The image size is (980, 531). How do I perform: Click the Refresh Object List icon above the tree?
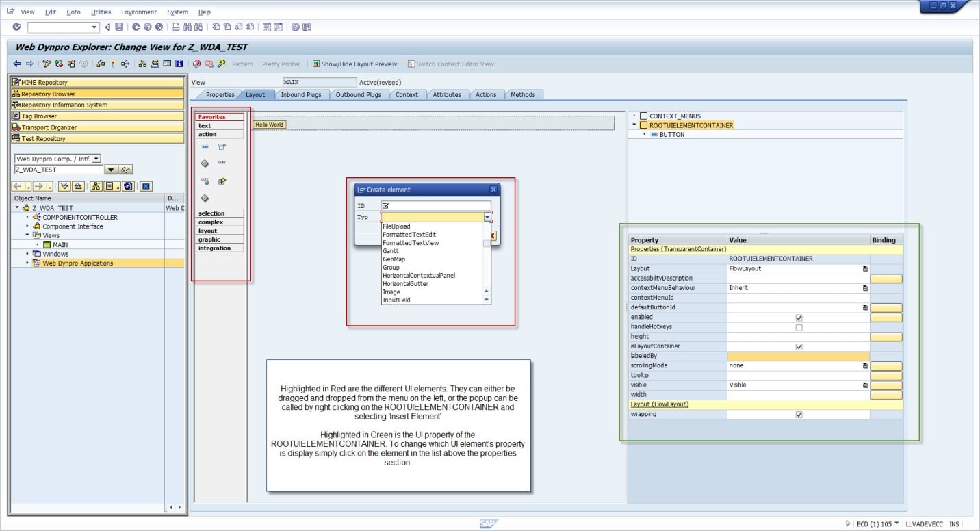coord(128,186)
